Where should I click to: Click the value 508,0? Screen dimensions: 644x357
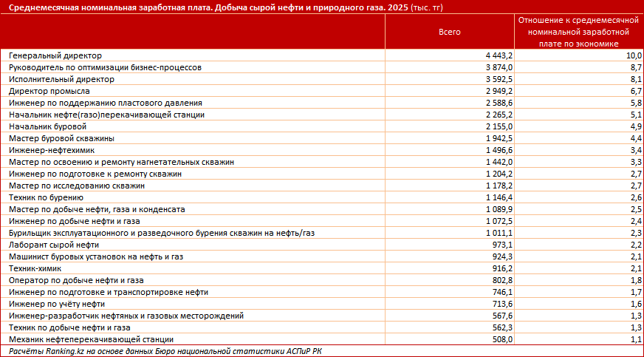[x=502, y=340]
